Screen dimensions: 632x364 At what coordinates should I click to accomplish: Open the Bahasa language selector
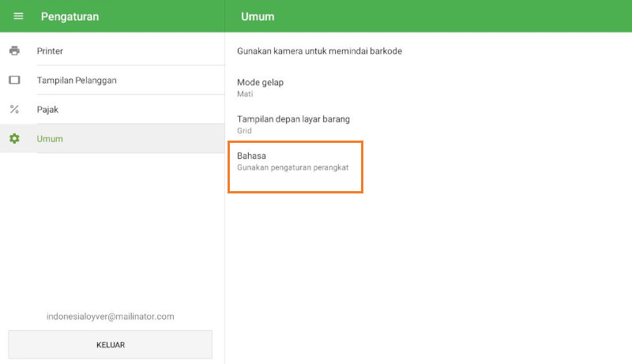[x=251, y=156]
